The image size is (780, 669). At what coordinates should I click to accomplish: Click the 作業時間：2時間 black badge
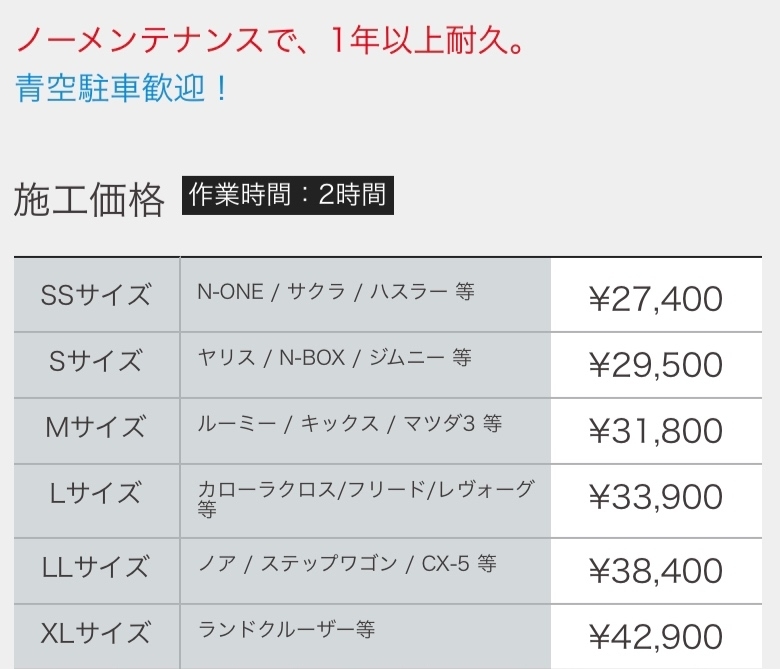point(287,195)
